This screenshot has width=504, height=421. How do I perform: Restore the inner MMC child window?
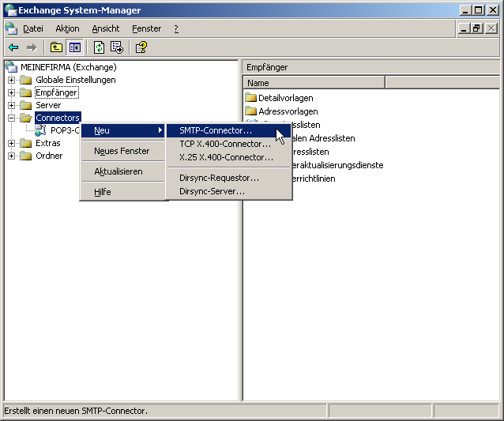click(x=476, y=28)
